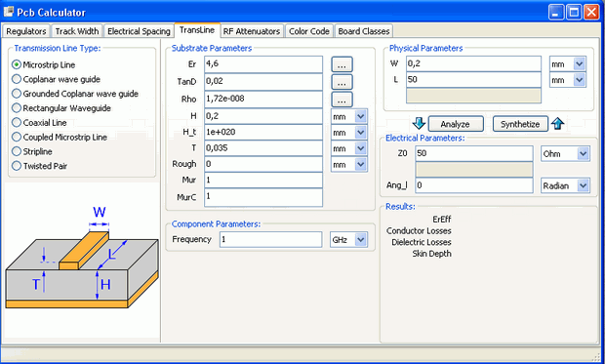The width and height of the screenshot is (605, 364).
Task: Click the MurC input field
Action: [x=263, y=197]
